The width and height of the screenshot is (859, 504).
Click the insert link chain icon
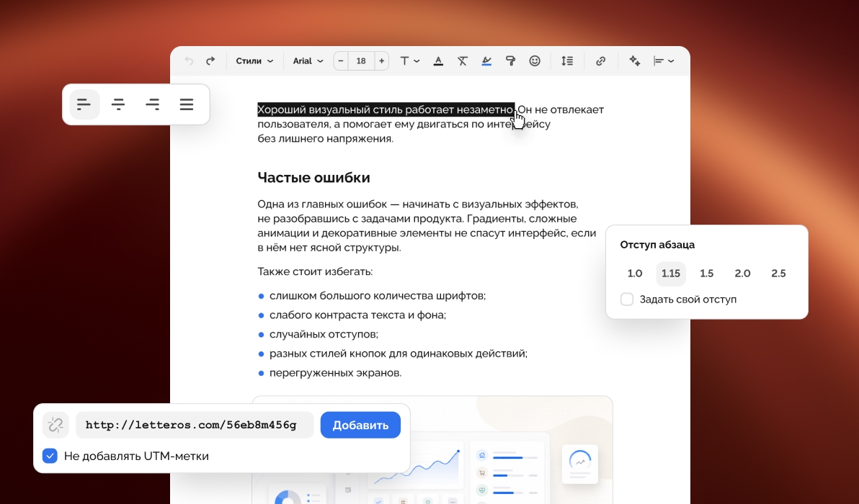click(x=601, y=61)
